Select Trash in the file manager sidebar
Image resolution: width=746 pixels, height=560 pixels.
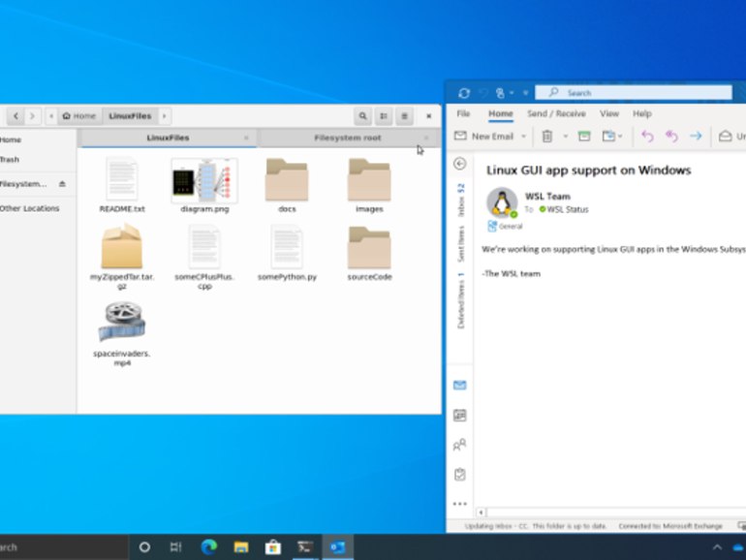pos(10,160)
